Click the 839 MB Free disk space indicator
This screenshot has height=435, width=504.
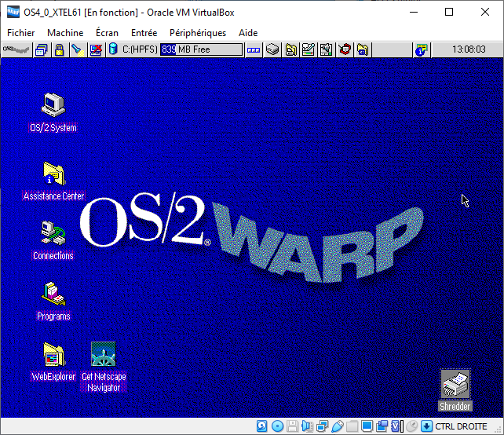pyautogui.click(x=201, y=49)
